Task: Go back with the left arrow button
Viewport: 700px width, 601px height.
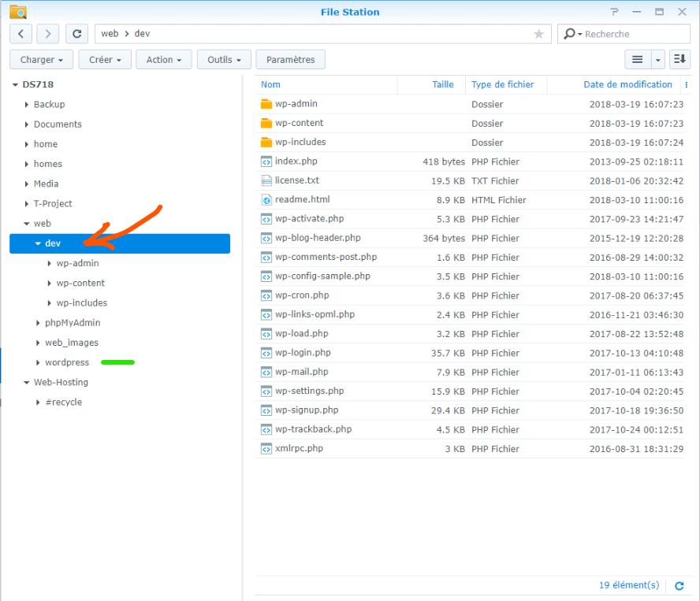Action: [21, 34]
